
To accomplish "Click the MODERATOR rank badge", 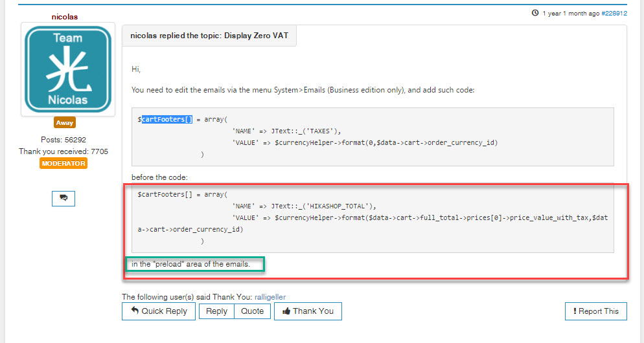I will tap(63, 164).
